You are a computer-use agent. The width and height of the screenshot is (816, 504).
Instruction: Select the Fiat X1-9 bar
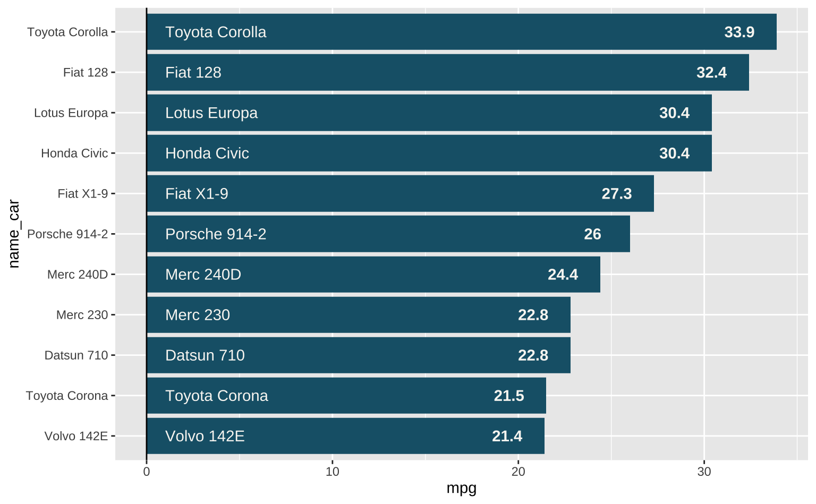[x=400, y=194]
